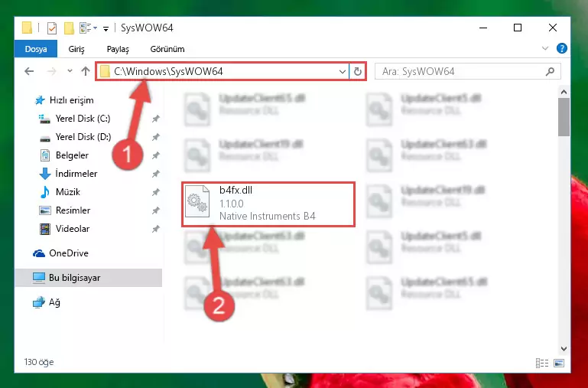
Task: Open the Customize Quick Access Toolbar dropdown
Action: tap(106, 29)
